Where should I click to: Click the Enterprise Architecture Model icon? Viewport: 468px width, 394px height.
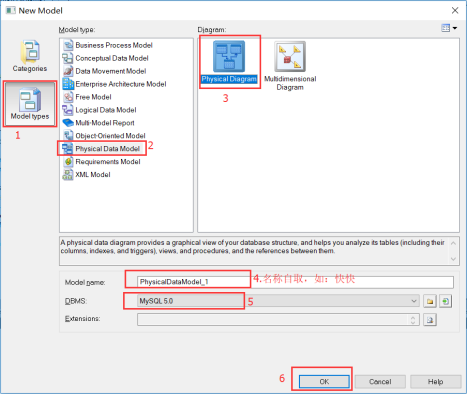68,84
